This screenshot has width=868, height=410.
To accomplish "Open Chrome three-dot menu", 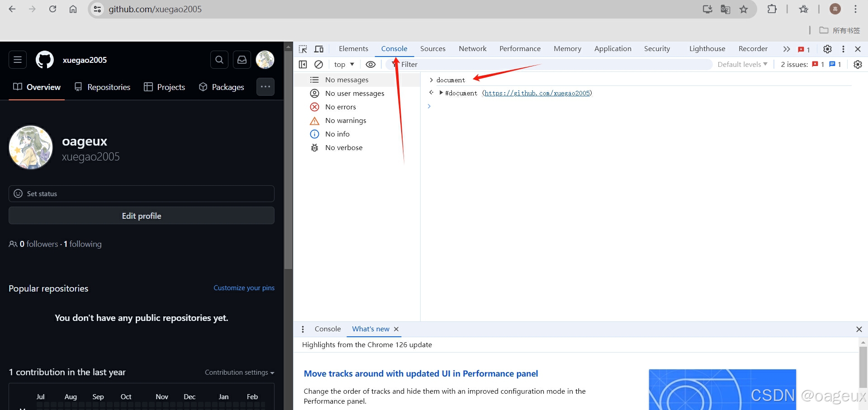I will tap(855, 9).
